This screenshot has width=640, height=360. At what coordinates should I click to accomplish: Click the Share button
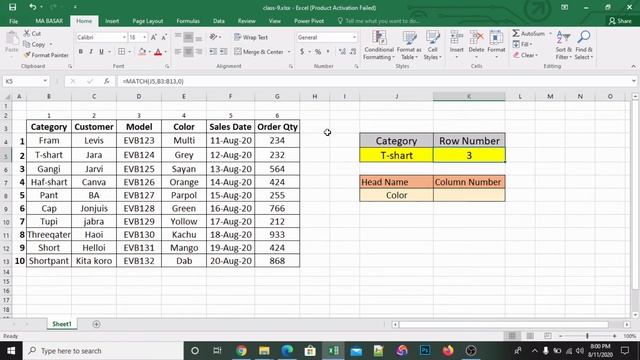[620, 21]
